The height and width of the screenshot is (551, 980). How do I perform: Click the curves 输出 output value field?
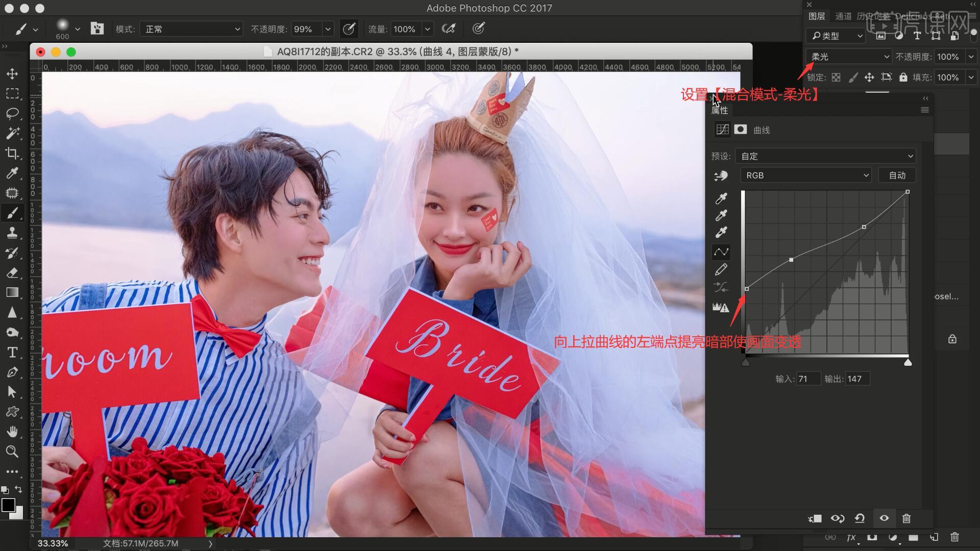(857, 379)
